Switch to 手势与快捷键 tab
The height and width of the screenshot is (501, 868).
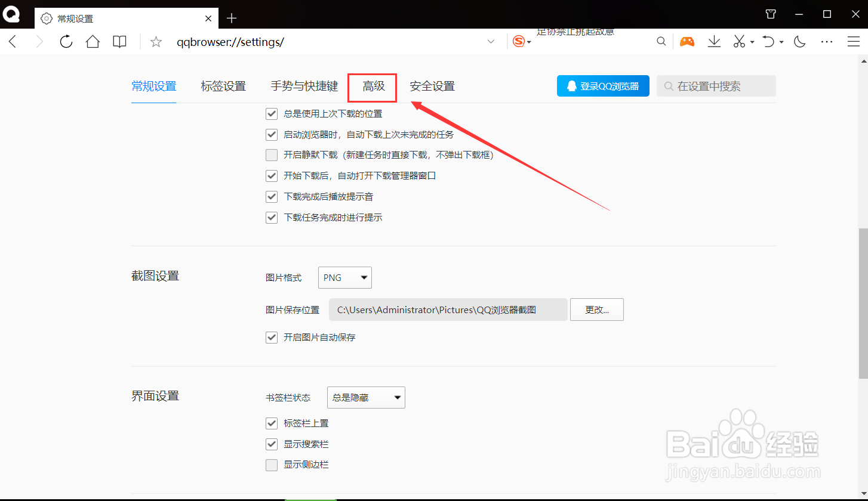pos(304,86)
